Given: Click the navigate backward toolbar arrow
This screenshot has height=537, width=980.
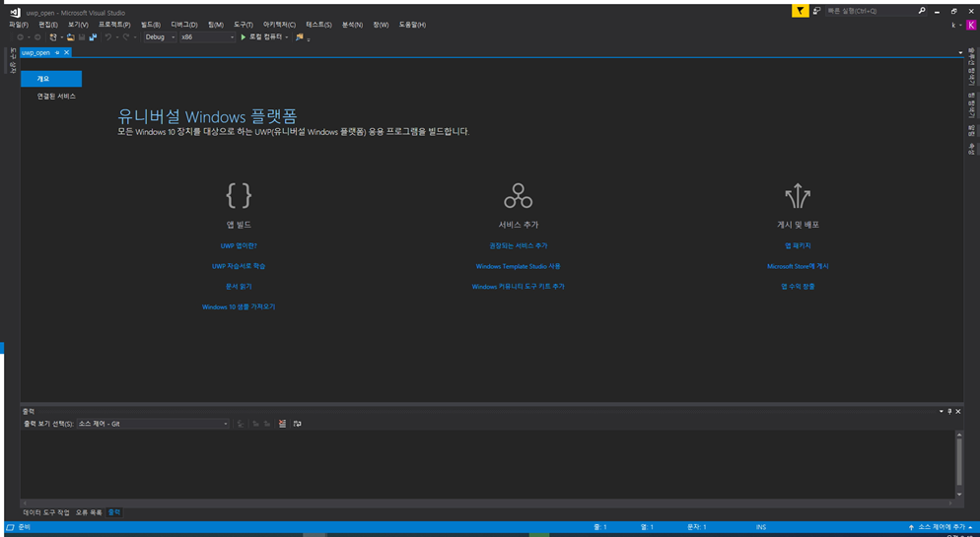Looking at the screenshot, I should click(20, 37).
